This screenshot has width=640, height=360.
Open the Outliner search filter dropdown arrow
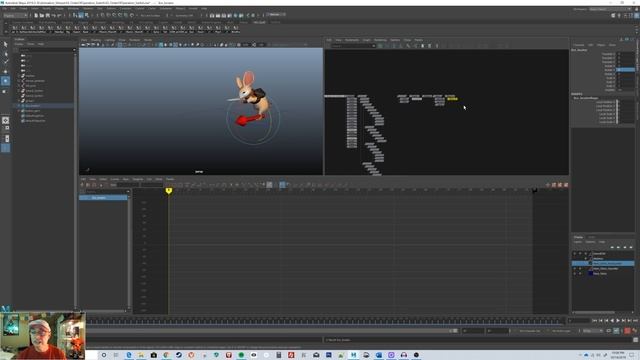74,50
